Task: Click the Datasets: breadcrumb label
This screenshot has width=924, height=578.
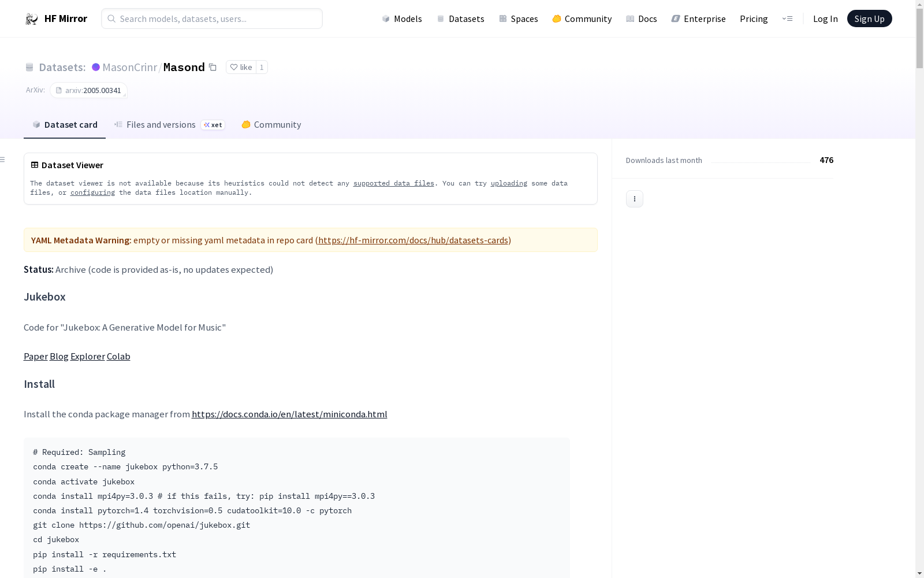Action: coord(62,67)
